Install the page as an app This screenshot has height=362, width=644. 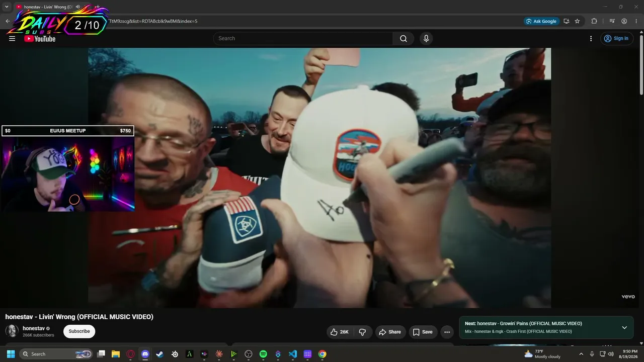[567, 21]
